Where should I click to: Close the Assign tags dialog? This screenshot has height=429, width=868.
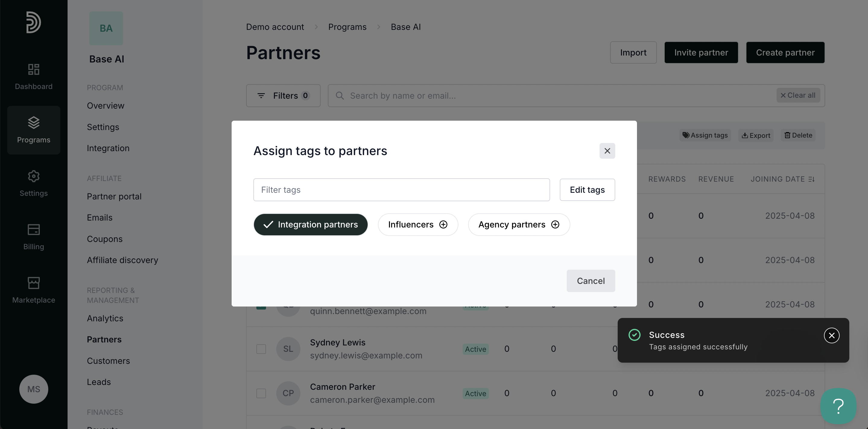pyautogui.click(x=607, y=151)
